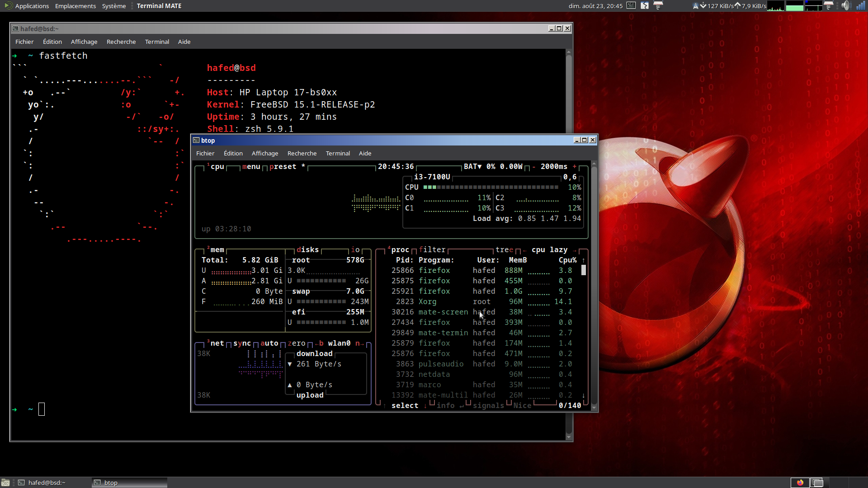
Task: Open Aide menu in hafed@bsd window
Action: 184,42
